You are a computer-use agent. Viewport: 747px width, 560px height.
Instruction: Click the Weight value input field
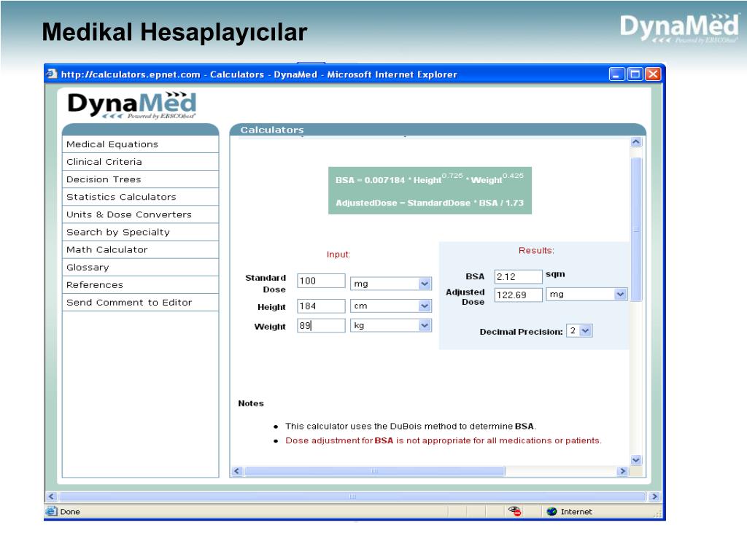pos(321,326)
